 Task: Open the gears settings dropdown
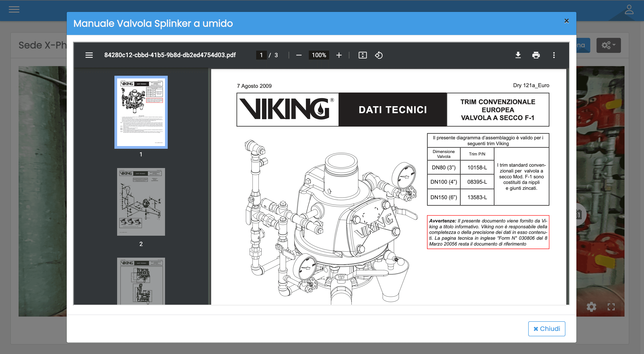608,45
